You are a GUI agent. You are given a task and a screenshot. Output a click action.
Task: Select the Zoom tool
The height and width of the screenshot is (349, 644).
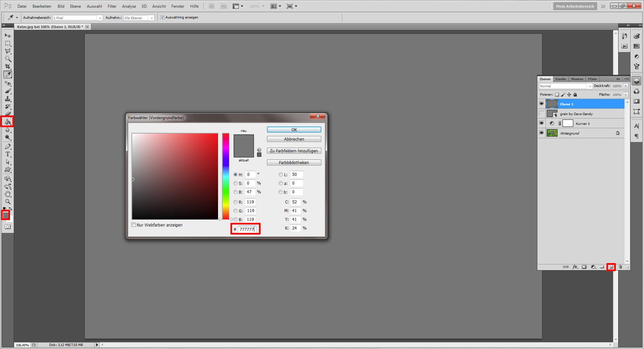(8, 202)
